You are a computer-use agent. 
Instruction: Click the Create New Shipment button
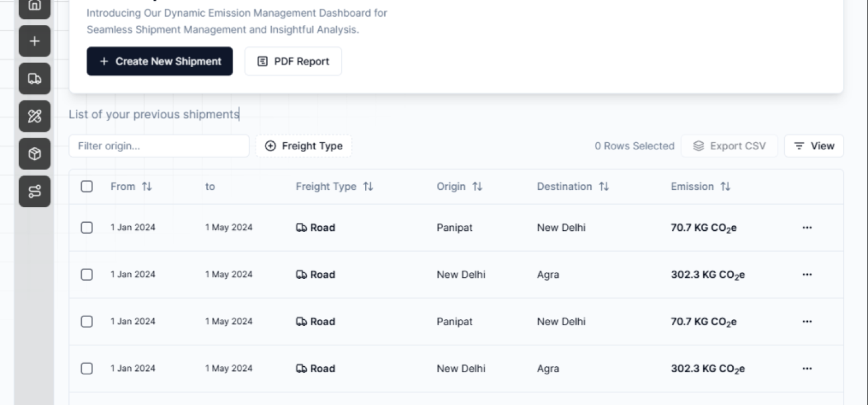160,61
